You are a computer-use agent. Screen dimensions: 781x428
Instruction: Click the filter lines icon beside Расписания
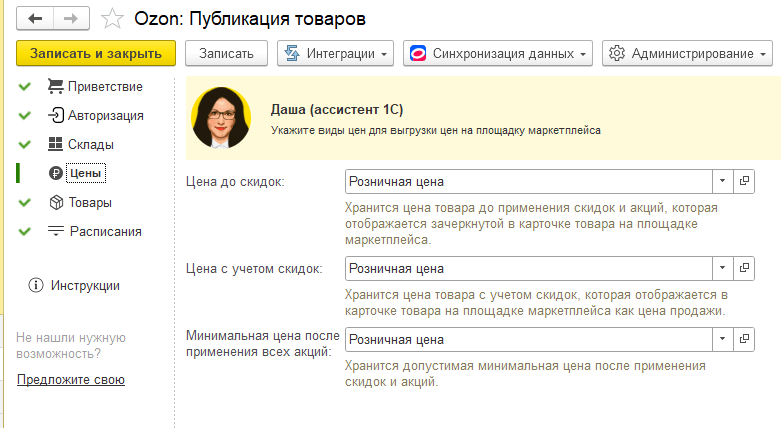[56, 231]
